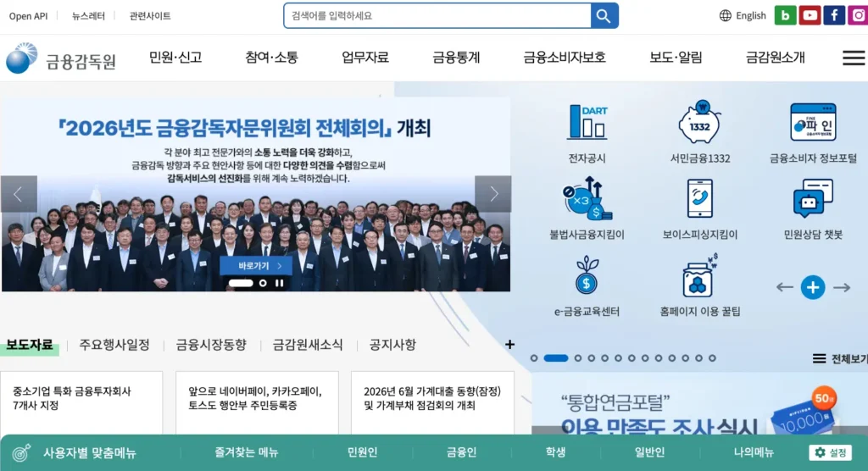The image size is (868, 471).
Task: Open the 금융통계 menu
Action: [456, 57]
